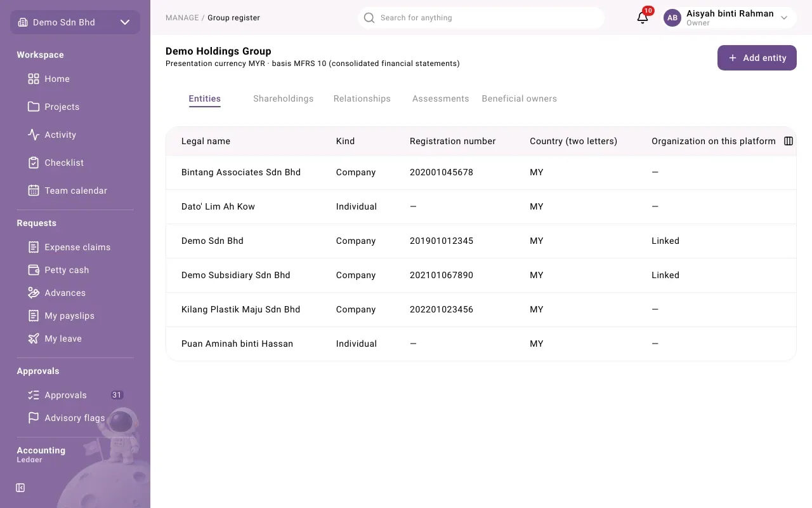Viewport: 812px width, 508px height.
Task: Click the Activity pulse icon
Action: coord(34,135)
